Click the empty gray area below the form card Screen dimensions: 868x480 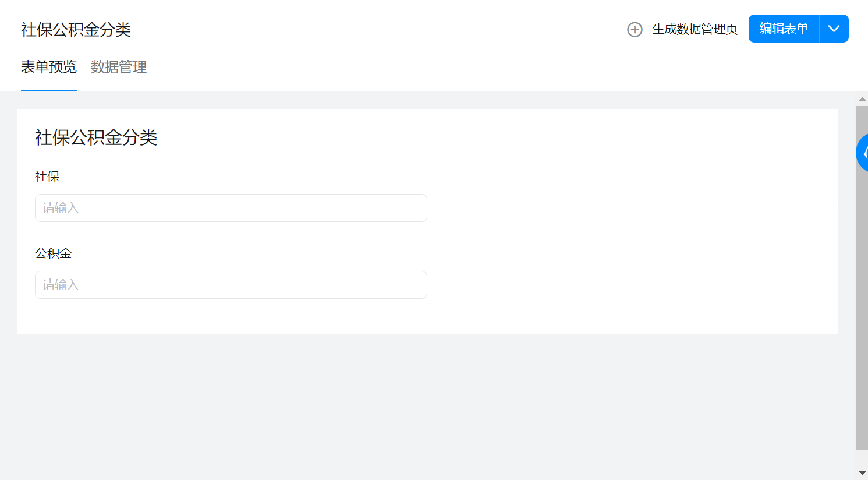(427, 407)
